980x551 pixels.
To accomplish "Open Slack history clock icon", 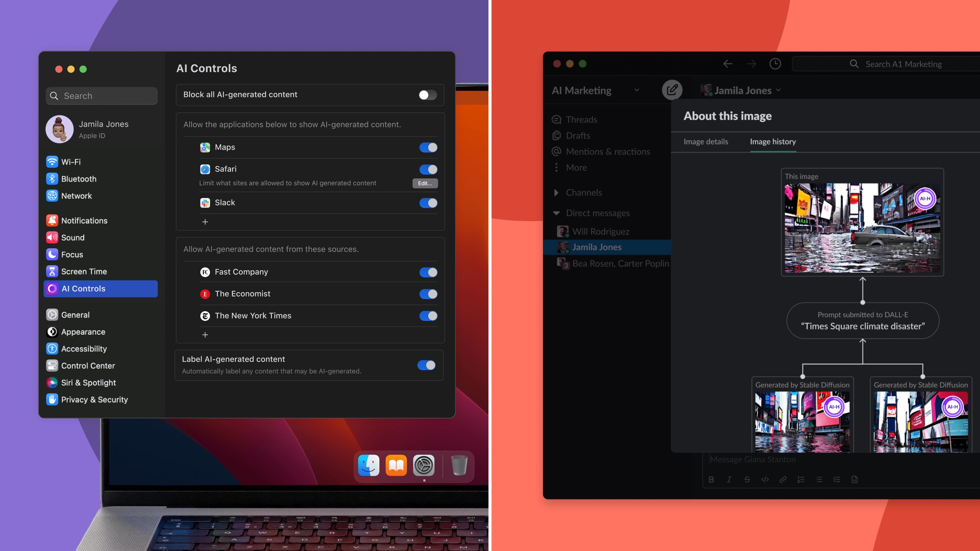I will coord(775,64).
